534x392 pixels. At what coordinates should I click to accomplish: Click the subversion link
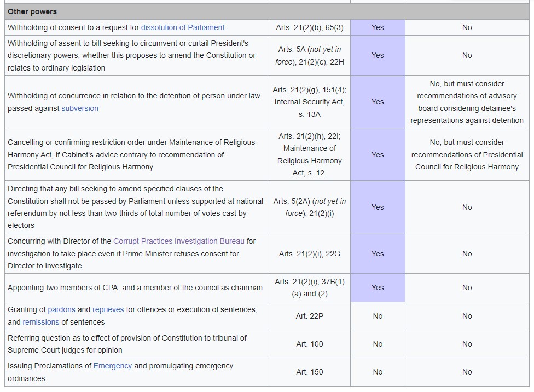[x=80, y=108]
